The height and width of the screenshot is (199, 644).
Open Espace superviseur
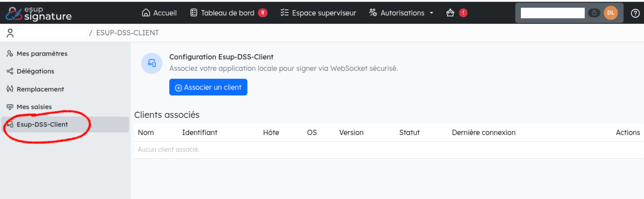point(318,13)
